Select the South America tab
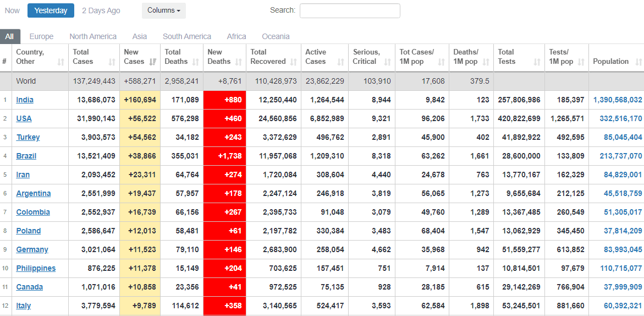This screenshot has width=644, height=316. [187, 36]
